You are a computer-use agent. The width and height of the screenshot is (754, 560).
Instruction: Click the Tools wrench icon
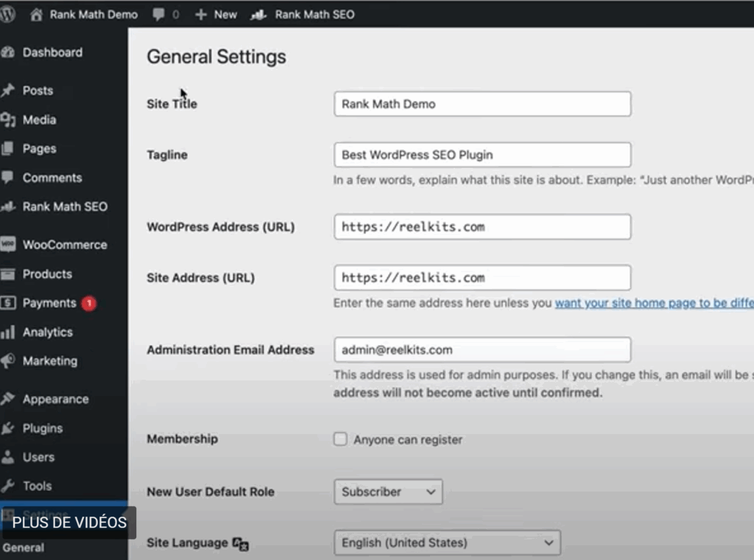[x=7, y=486]
